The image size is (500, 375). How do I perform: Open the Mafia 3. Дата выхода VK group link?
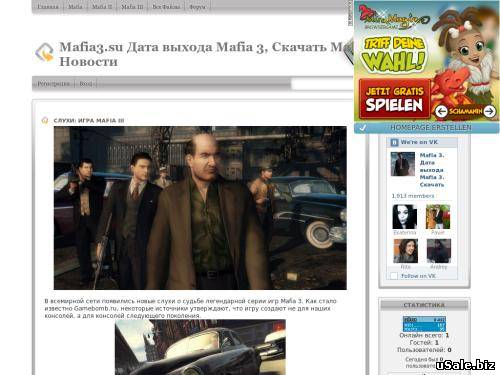point(432,170)
